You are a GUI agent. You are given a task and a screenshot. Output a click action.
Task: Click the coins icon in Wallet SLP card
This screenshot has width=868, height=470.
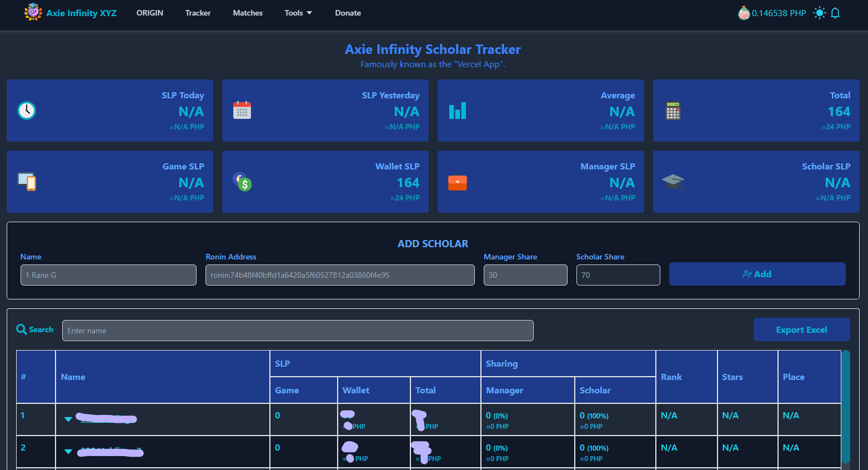tap(242, 181)
